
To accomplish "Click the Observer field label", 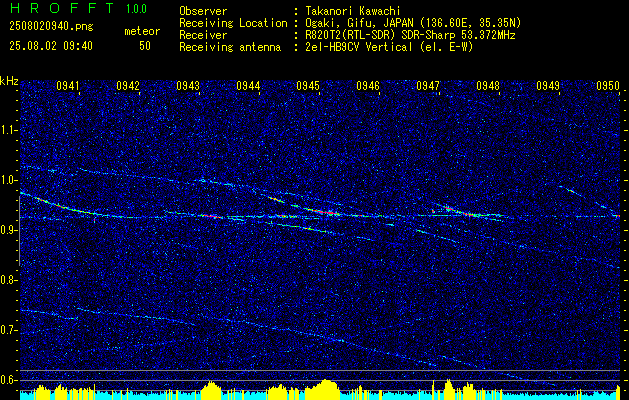I will tap(203, 12).
